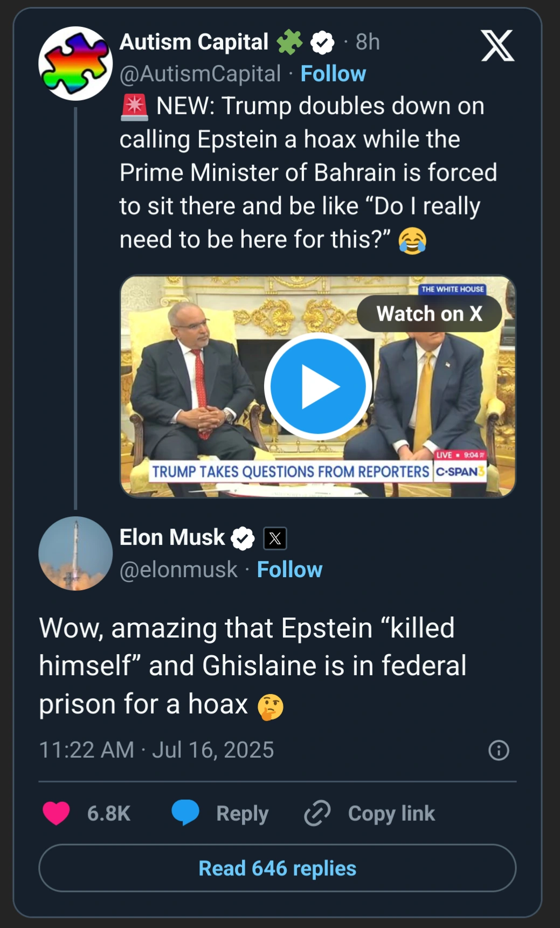560x928 pixels.
Task: Open the @AutismCapital handle
Action: [x=200, y=74]
